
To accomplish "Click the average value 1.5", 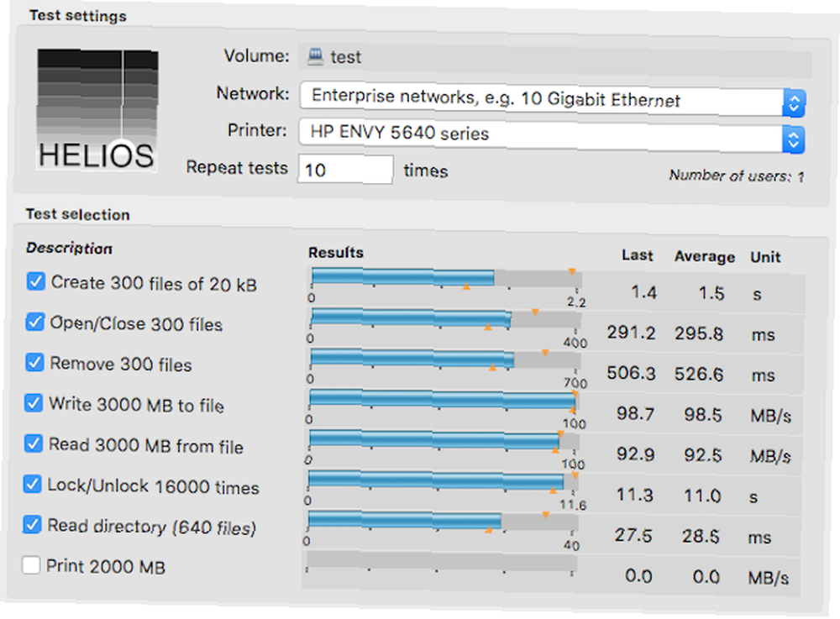I will click(x=711, y=293).
